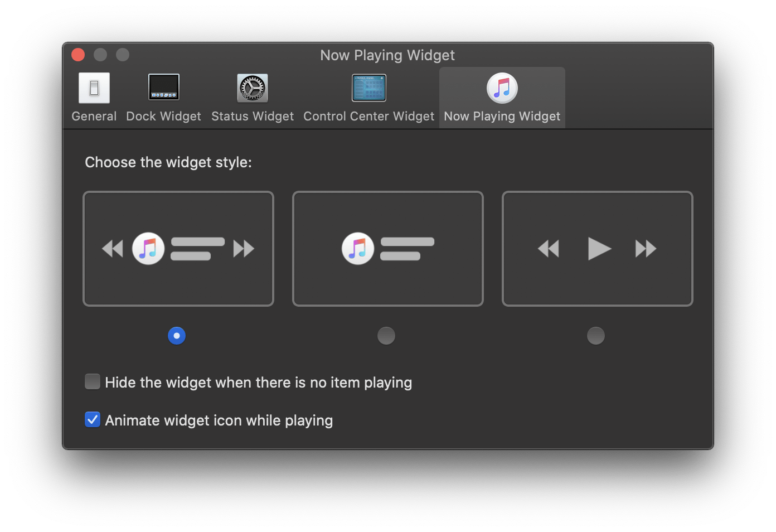The height and width of the screenshot is (532, 776).
Task: Click the play icon in third style preview
Action: pos(600,249)
